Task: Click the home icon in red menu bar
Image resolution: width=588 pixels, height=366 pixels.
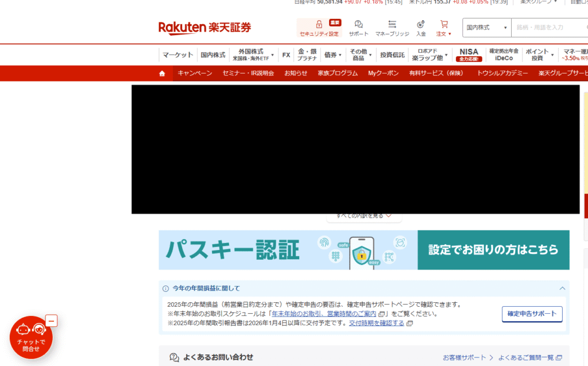Action: (x=161, y=73)
